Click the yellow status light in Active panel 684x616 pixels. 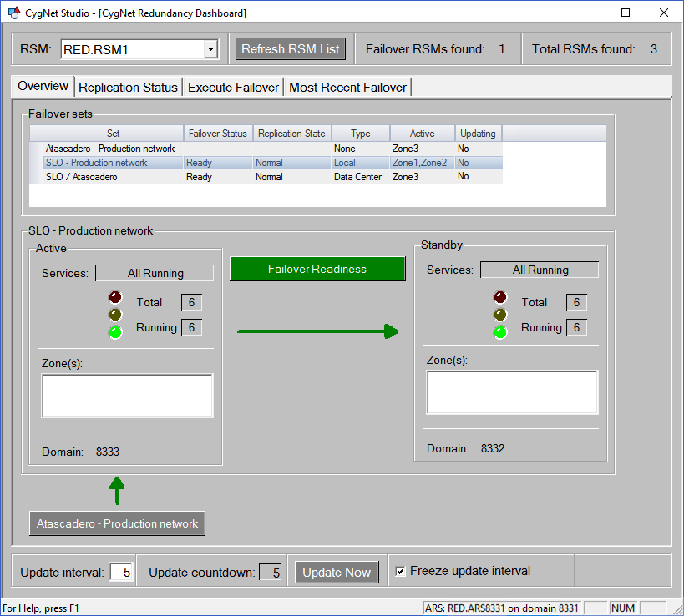pos(115,315)
